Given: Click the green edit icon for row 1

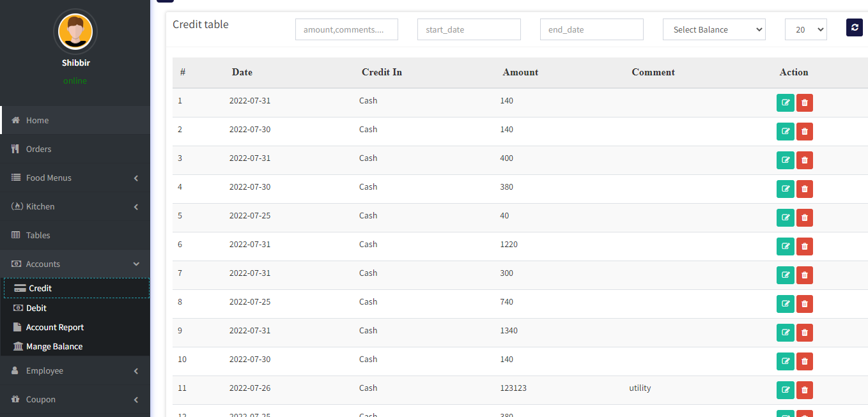Looking at the screenshot, I should pos(786,103).
